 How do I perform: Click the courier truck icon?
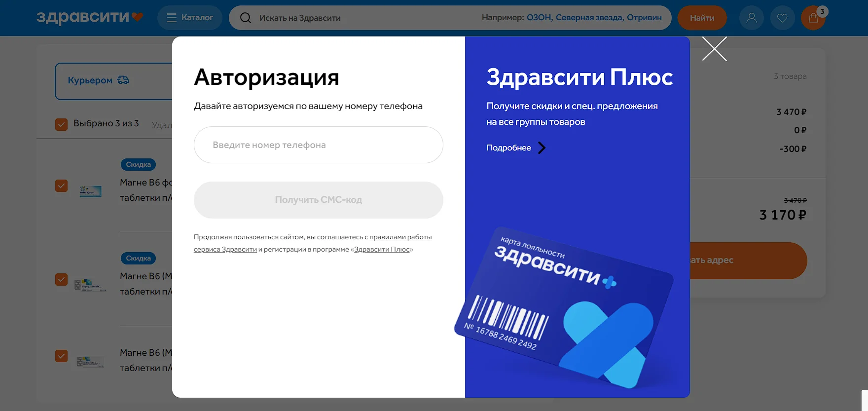pyautogui.click(x=123, y=80)
